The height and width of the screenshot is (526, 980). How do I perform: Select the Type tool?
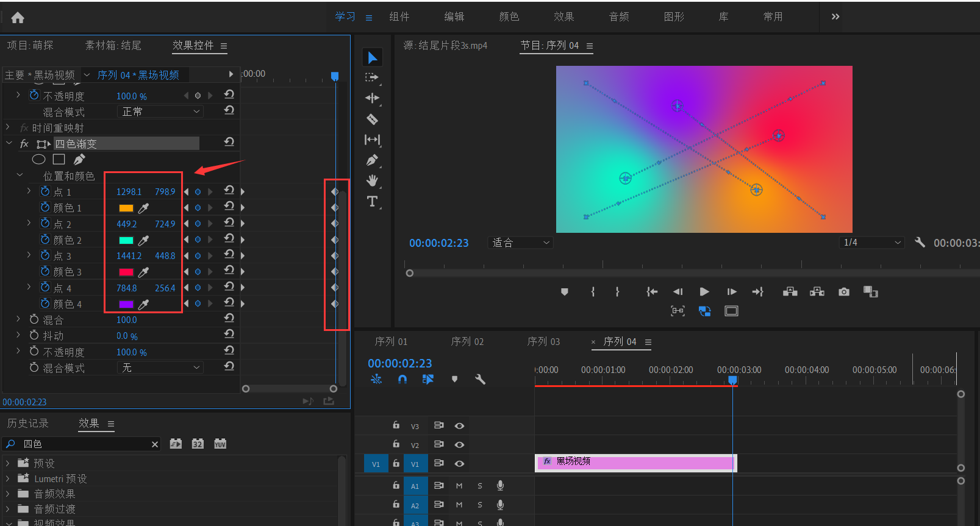[372, 201]
